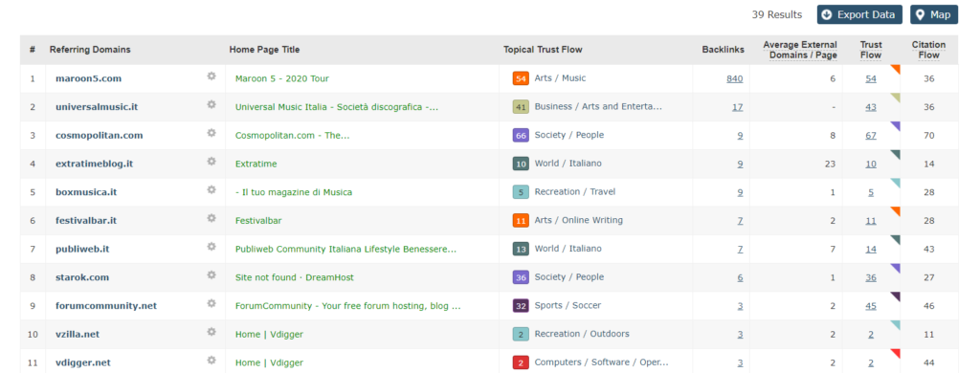Open the universalmusic.it referring domain
The height and width of the screenshot is (373, 980).
pos(97,107)
